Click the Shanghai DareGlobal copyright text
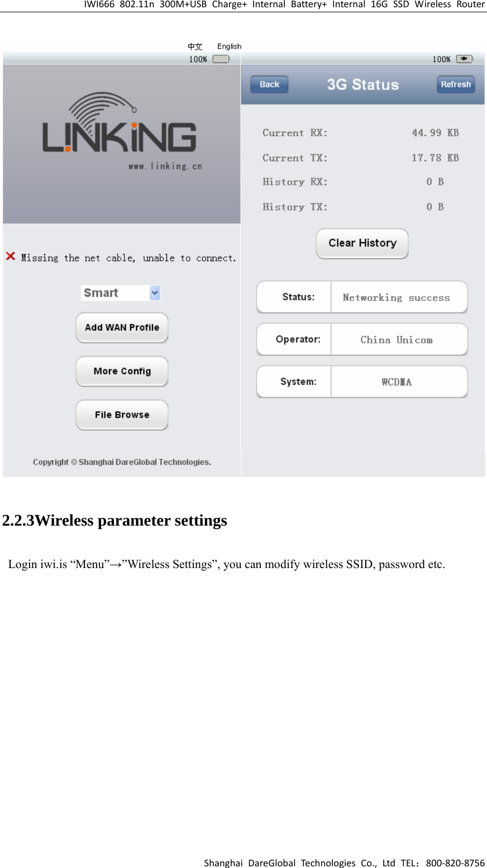This screenshot has height=868, width=487. [122, 462]
